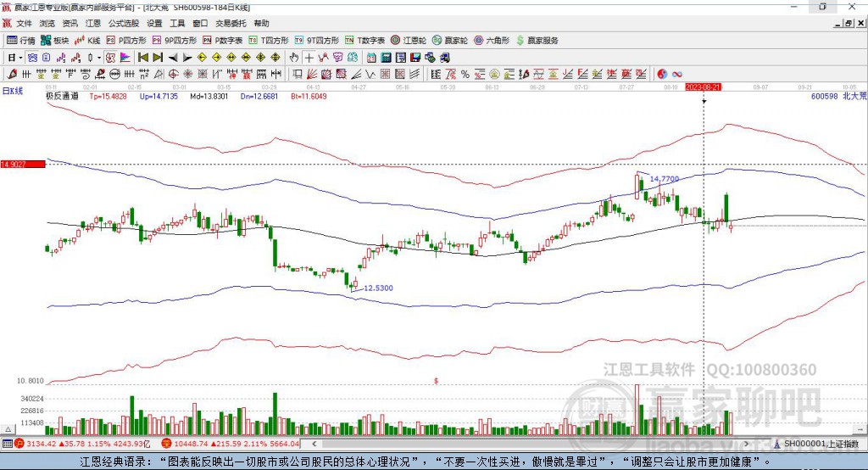Image resolution: width=868 pixels, height=470 pixels.
Task: Click the horizontal scrollbar left arrow
Action: coord(314,444)
